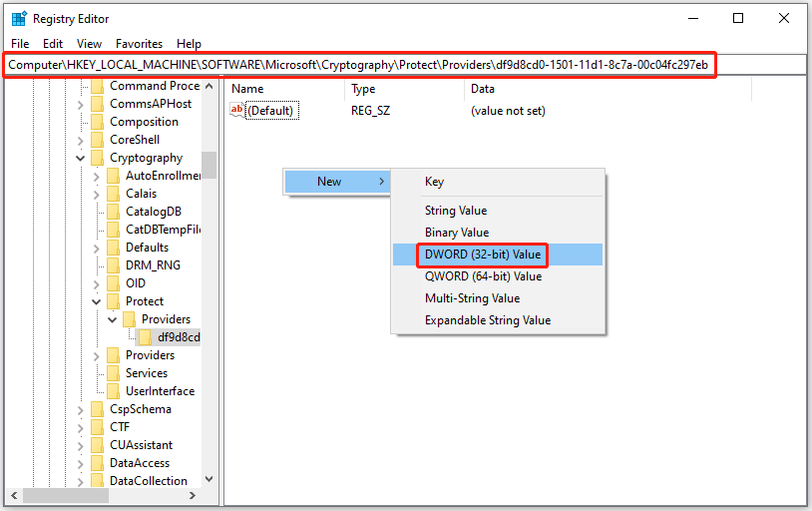The width and height of the screenshot is (812, 511).
Task: Open the Help menu
Action: tap(189, 44)
